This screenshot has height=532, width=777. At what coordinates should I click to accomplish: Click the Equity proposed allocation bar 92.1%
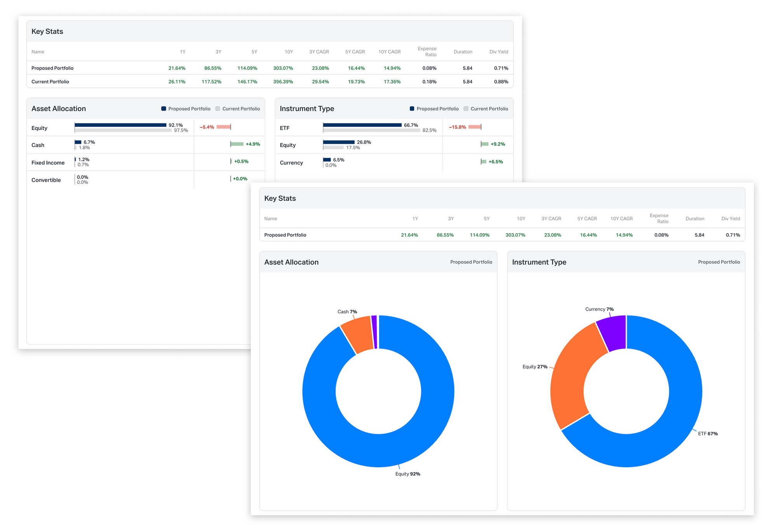[x=120, y=125]
